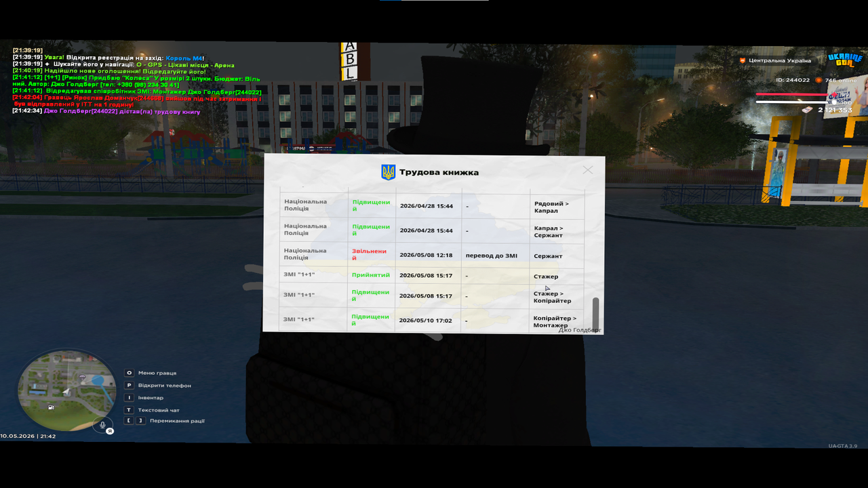Click the date 2026/05/08 12:18
This screenshot has height=488, width=868.
coord(426,256)
